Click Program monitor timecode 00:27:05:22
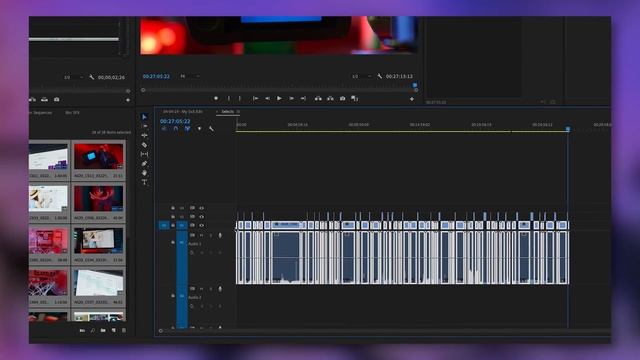Viewport: 640px width, 360px height. click(156, 76)
